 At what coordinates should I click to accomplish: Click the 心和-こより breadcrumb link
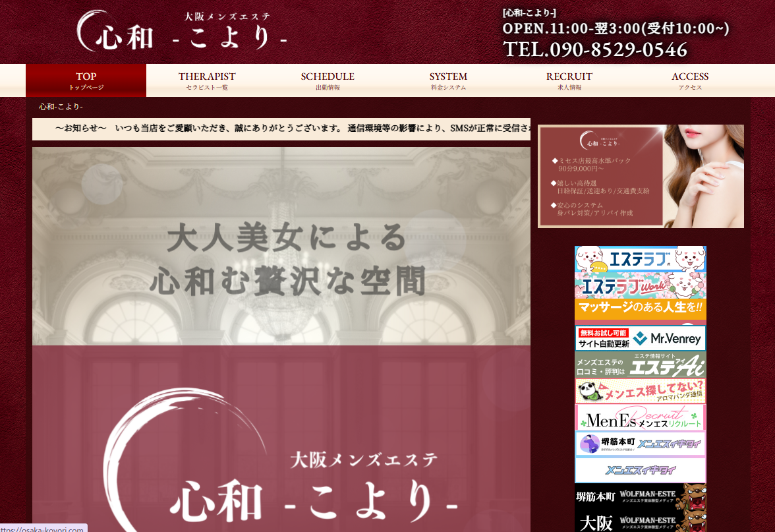pos(61,106)
